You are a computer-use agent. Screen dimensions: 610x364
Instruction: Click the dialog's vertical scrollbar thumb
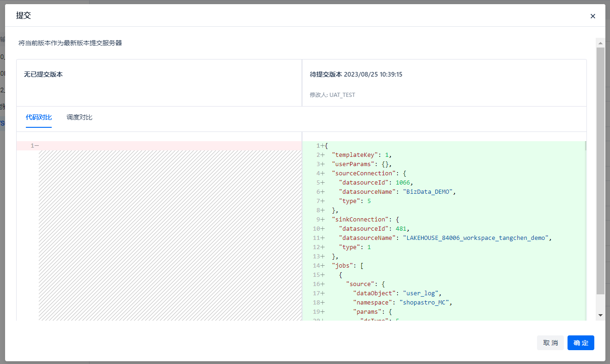[600, 171]
